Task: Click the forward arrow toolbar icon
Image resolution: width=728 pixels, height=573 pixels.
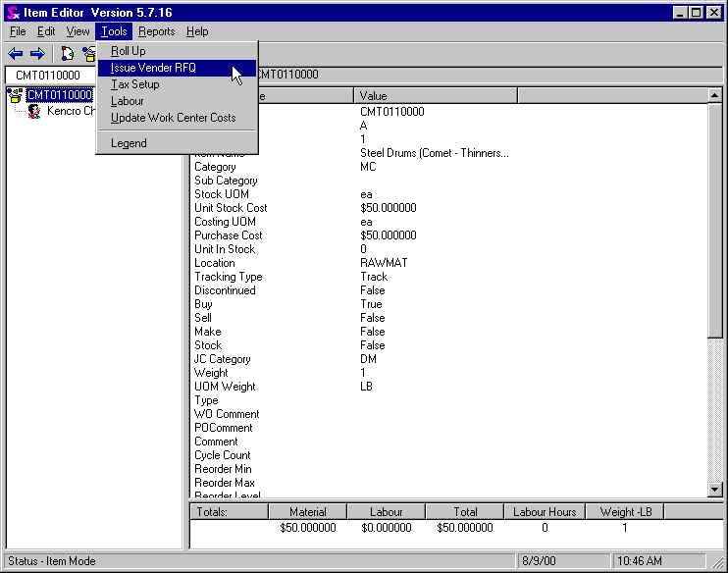Action: tap(37, 54)
